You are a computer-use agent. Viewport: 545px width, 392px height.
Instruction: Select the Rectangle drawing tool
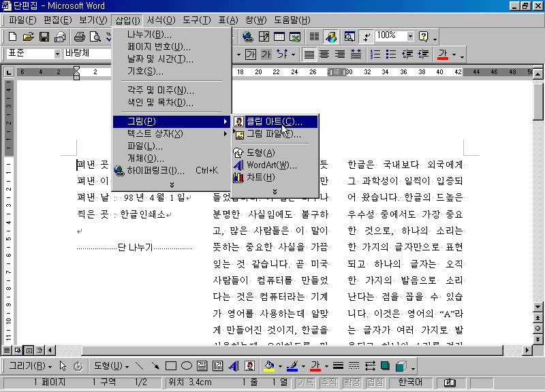click(171, 365)
